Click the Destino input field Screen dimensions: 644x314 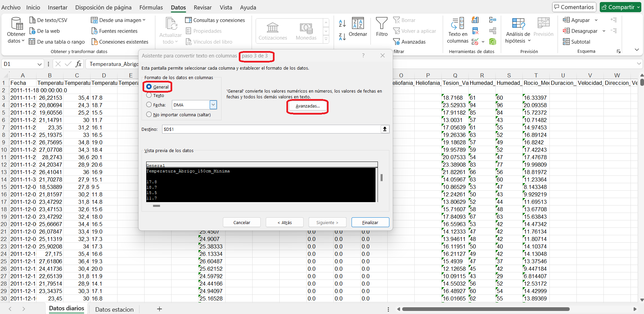point(271,129)
